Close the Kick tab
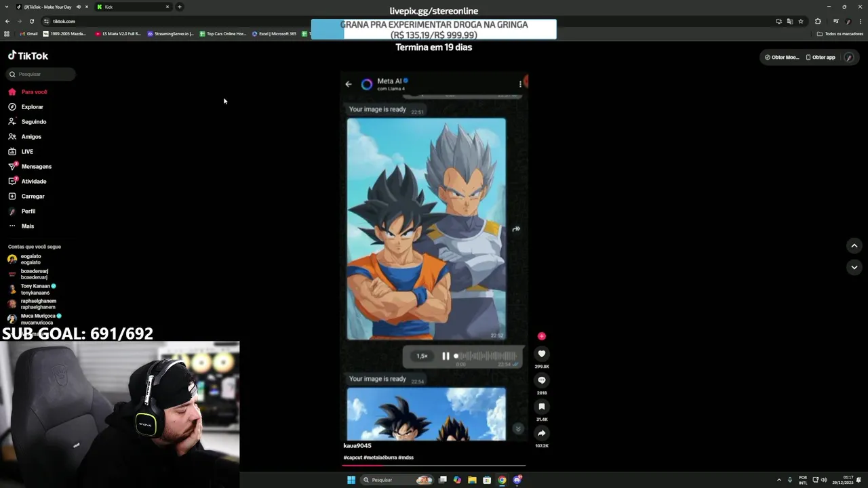 (167, 7)
